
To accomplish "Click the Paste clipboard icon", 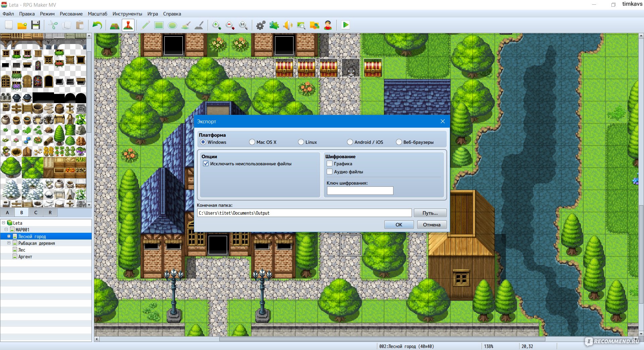I will (80, 25).
